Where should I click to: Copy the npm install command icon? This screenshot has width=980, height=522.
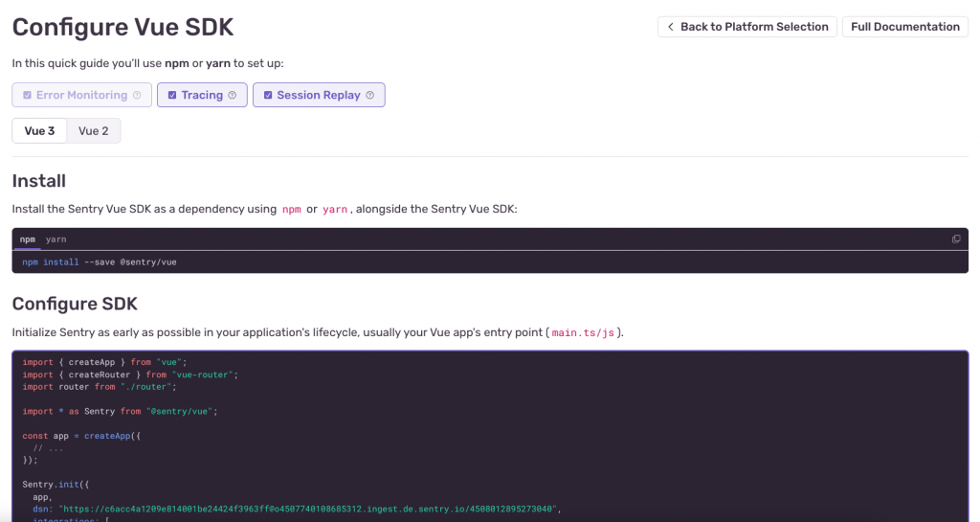[x=956, y=238]
